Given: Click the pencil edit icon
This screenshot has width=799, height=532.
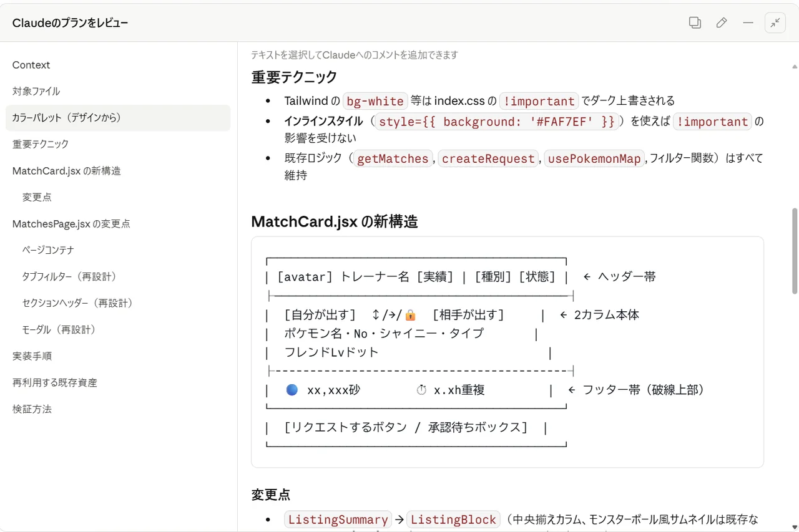Looking at the screenshot, I should (722, 23).
